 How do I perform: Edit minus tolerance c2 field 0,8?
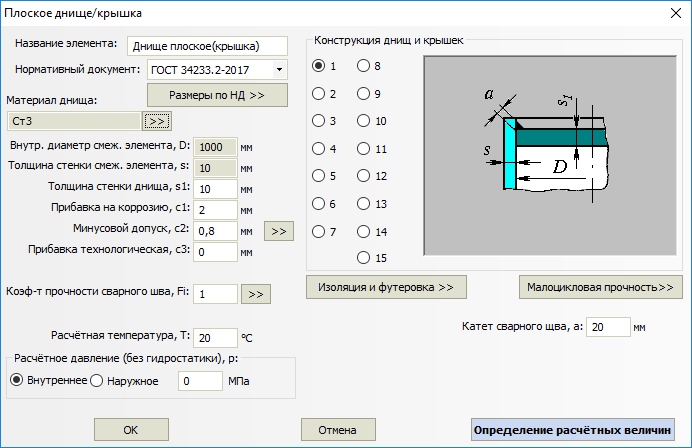tap(215, 231)
